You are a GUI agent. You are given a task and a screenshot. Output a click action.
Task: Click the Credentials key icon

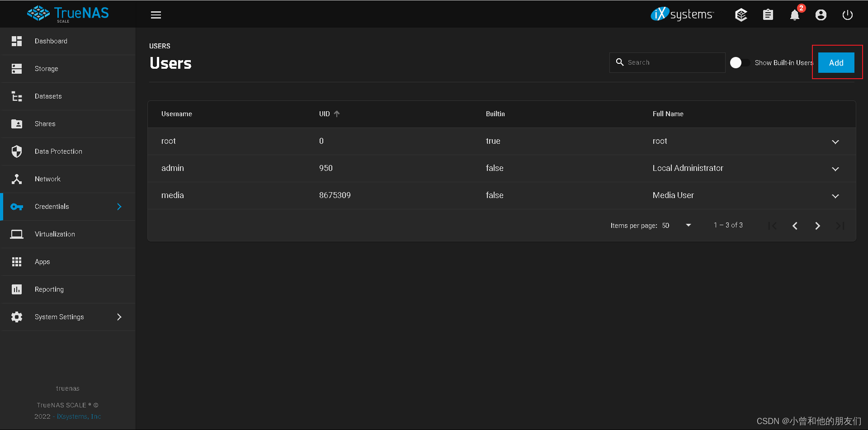17,207
